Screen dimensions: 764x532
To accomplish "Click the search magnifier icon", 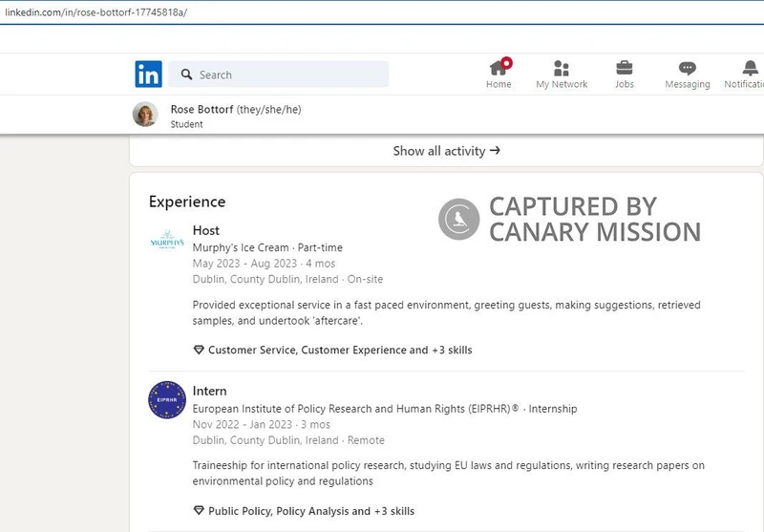I will [x=186, y=74].
